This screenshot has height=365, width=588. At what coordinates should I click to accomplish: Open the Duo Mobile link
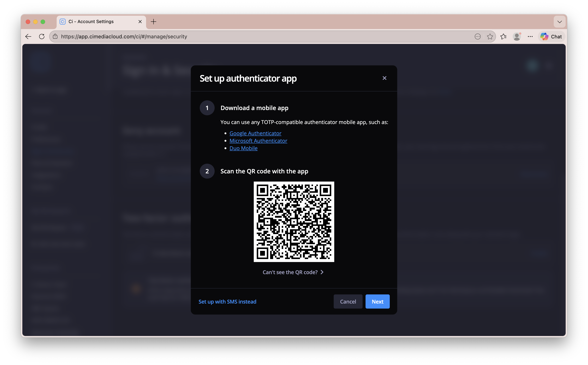point(243,148)
